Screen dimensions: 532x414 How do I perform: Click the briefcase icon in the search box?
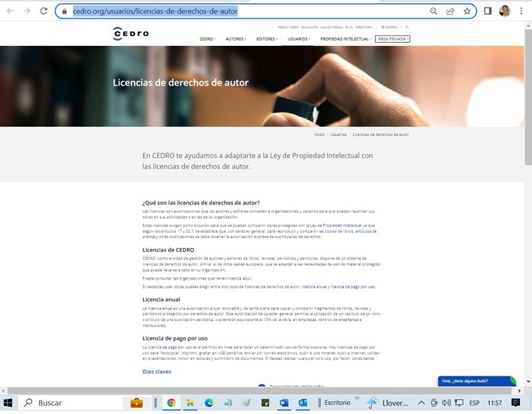(137, 403)
